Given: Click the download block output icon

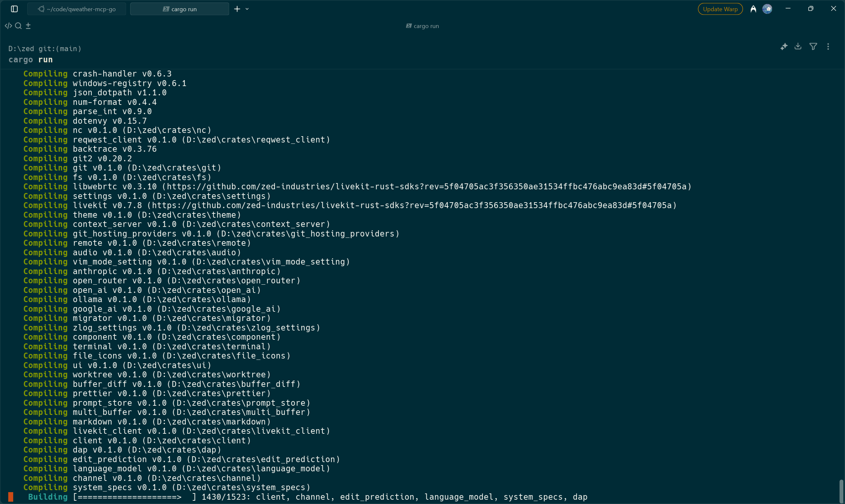Looking at the screenshot, I should [x=798, y=47].
